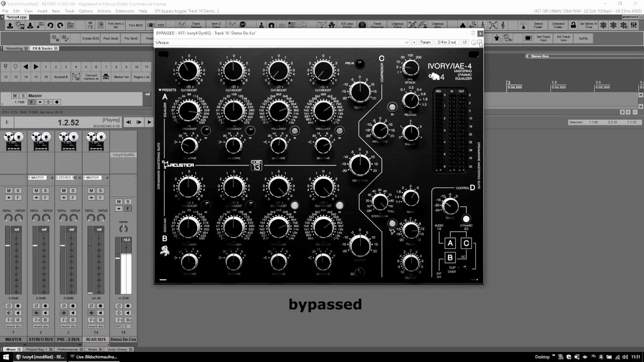Click the Demo De-Ess channel volume fader
Screen dimensions: 644x362
point(118,258)
